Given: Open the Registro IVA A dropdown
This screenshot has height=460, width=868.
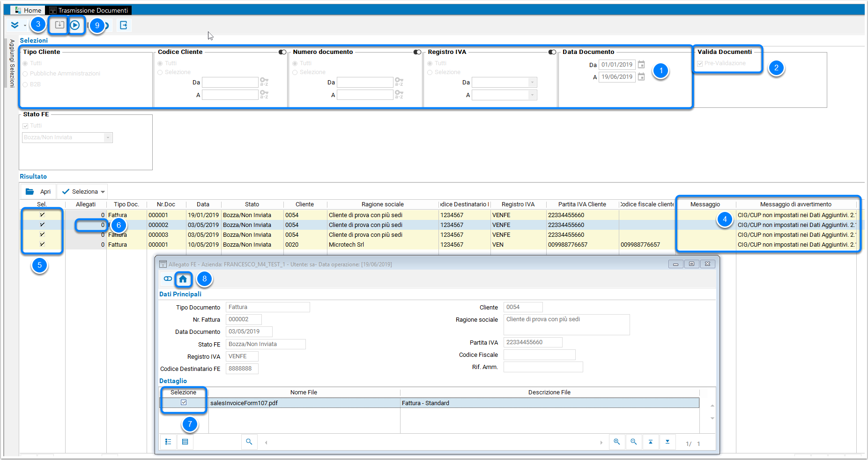Looking at the screenshot, I should [x=532, y=95].
